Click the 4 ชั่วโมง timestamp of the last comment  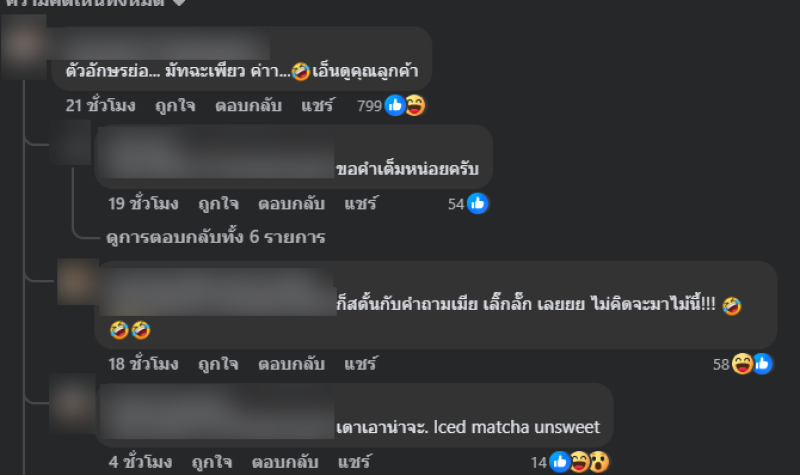click(140, 462)
